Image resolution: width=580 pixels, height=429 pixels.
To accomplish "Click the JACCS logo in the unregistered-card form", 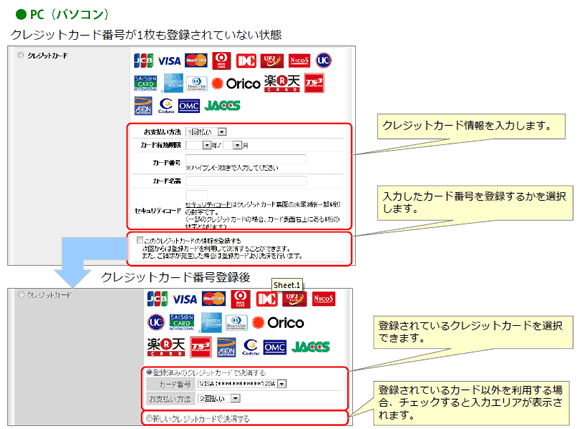I will coord(222,106).
